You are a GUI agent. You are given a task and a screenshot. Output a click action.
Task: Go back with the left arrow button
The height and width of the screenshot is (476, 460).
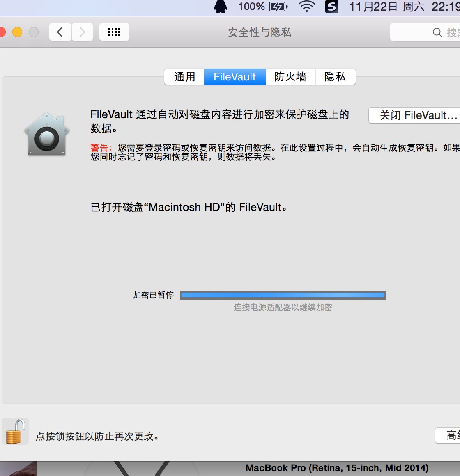[x=60, y=32]
